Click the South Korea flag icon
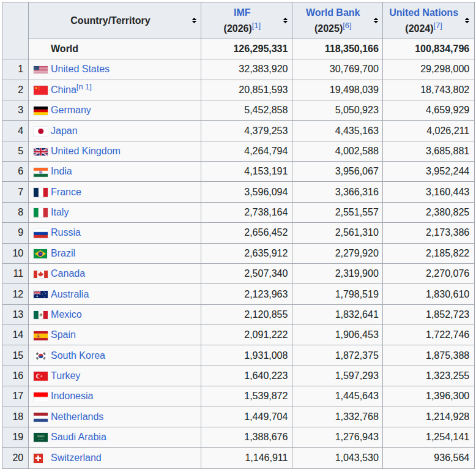 pyautogui.click(x=40, y=356)
